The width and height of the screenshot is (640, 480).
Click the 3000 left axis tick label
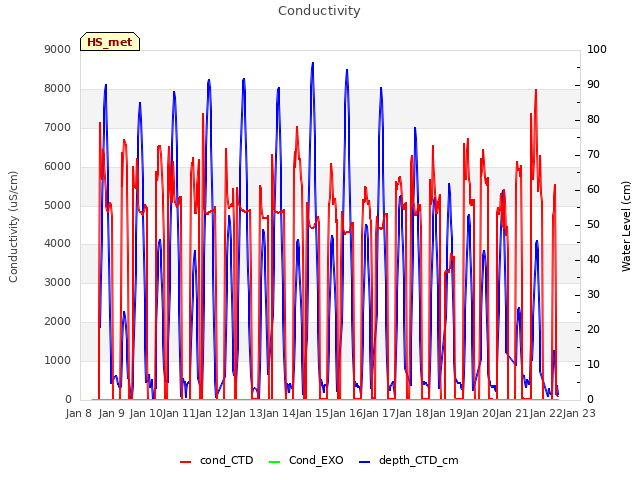click(58, 282)
